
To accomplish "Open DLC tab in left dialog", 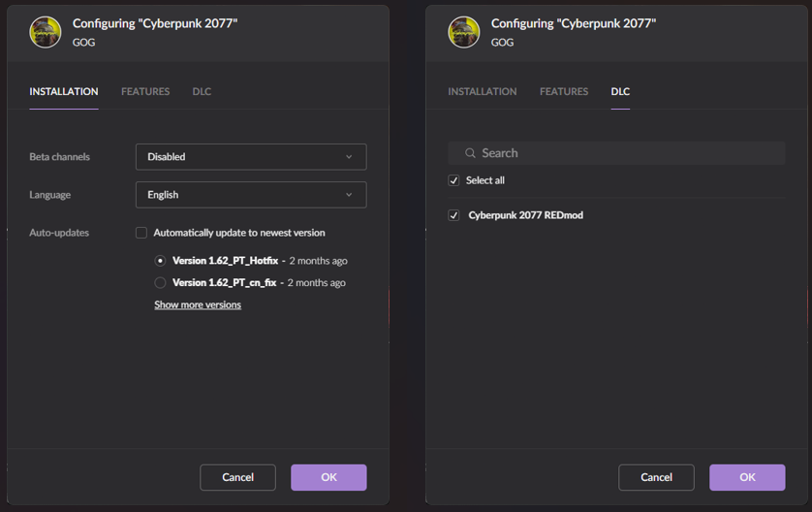I will pos(202,92).
